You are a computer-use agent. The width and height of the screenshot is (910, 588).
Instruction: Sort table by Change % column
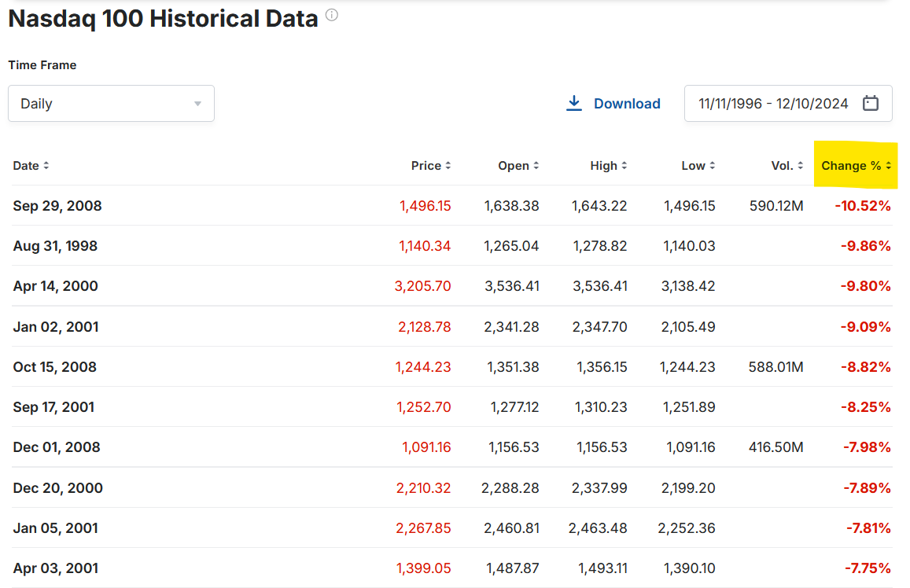click(856, 166)
